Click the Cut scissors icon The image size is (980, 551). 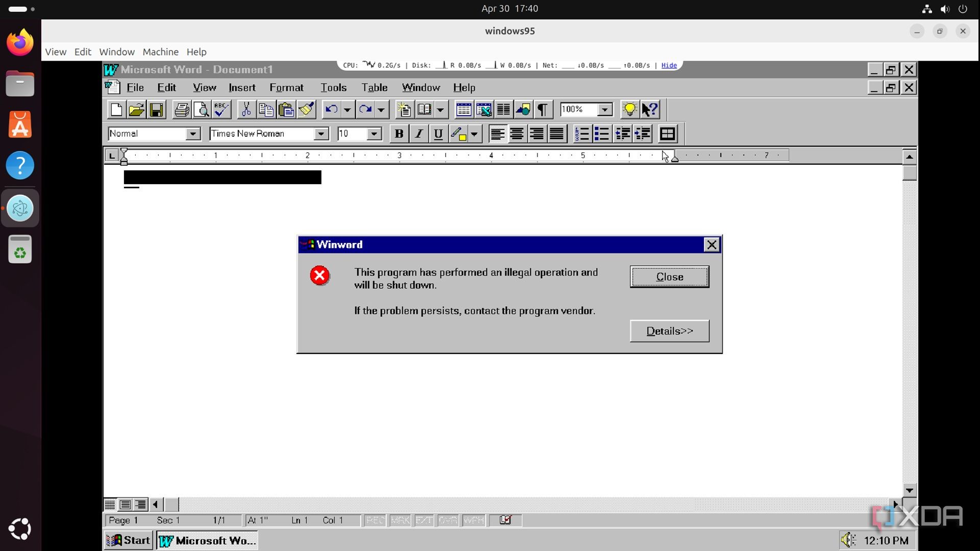246,110
